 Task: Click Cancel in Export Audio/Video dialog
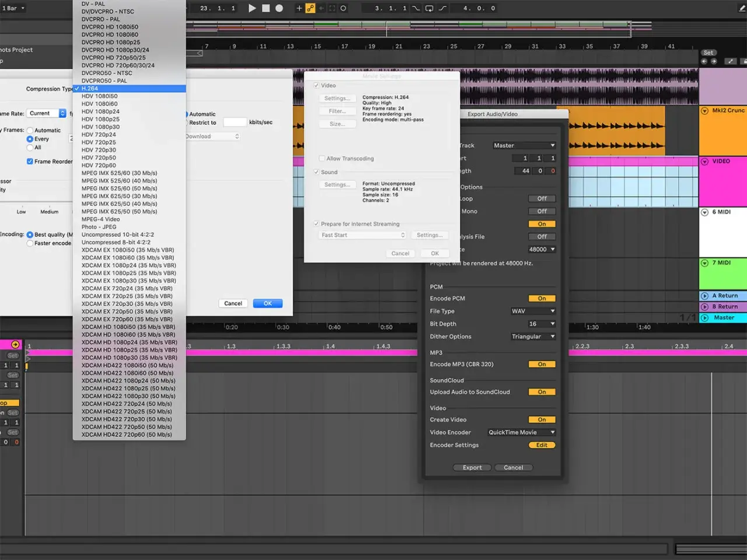tap(514, 468)
